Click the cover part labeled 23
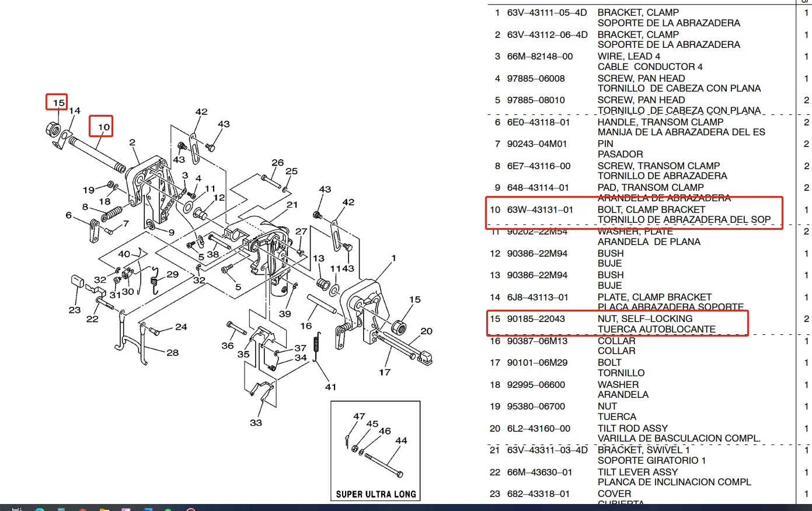Image resolution: width=812 pixels, height=511 pixels. coord(76,280)
